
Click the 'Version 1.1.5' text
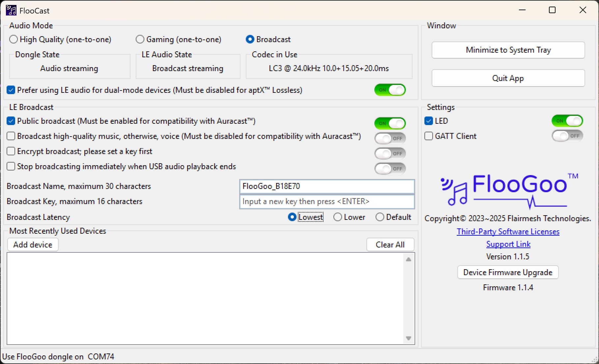coord(508,257)
